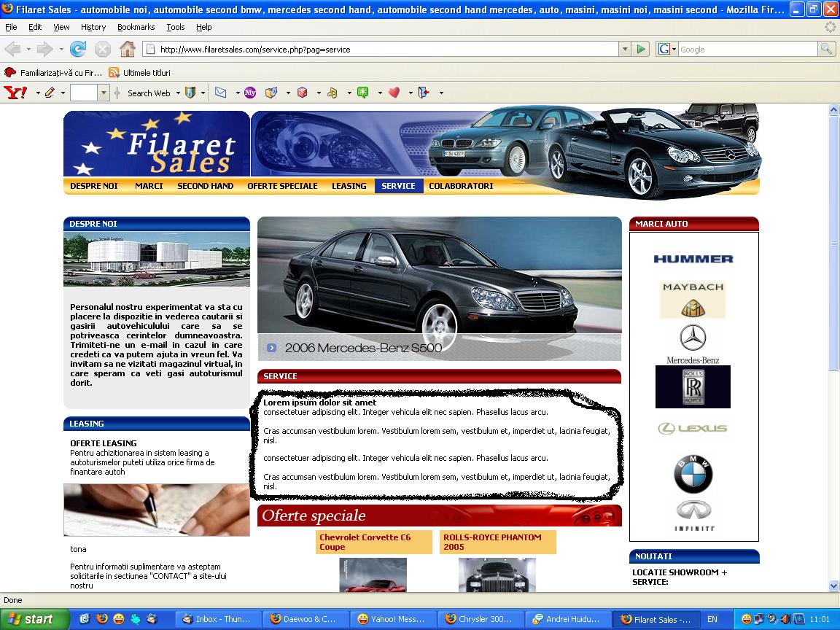Click the red cube toolbar icon
This screenshot has width=840, height=630.
[302, 93]
